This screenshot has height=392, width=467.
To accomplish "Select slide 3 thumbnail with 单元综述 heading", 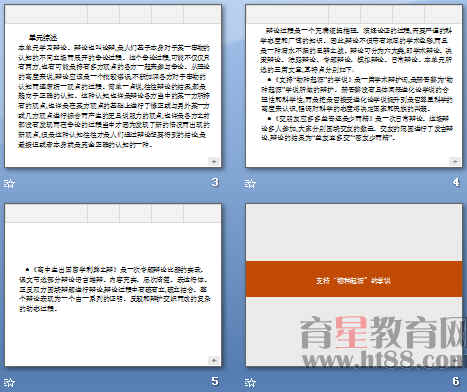I will tap(113, 86).
